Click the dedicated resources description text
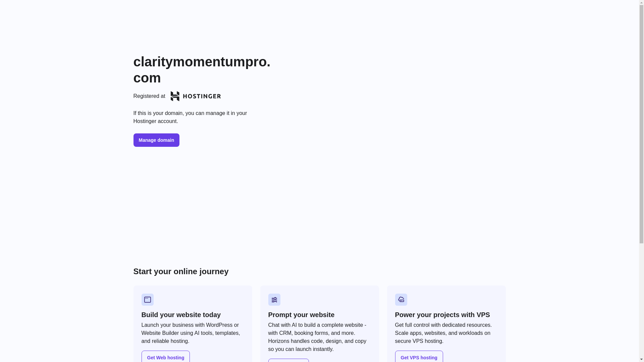This screenshot has width=644, height=362. 443,333
